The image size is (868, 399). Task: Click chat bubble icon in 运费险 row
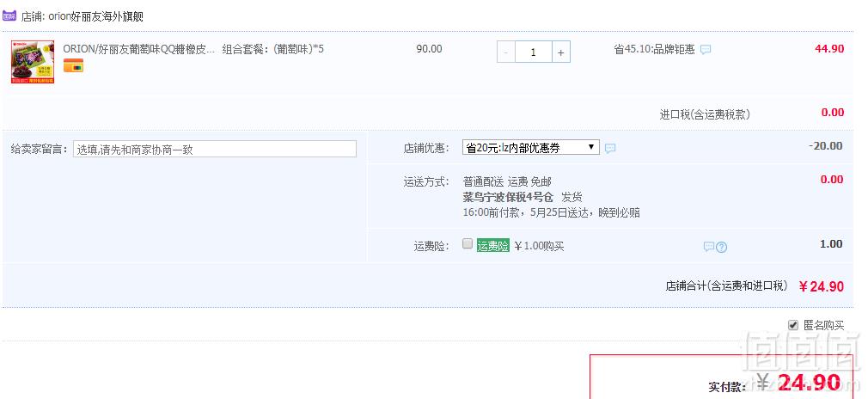[x=708, y=247]
